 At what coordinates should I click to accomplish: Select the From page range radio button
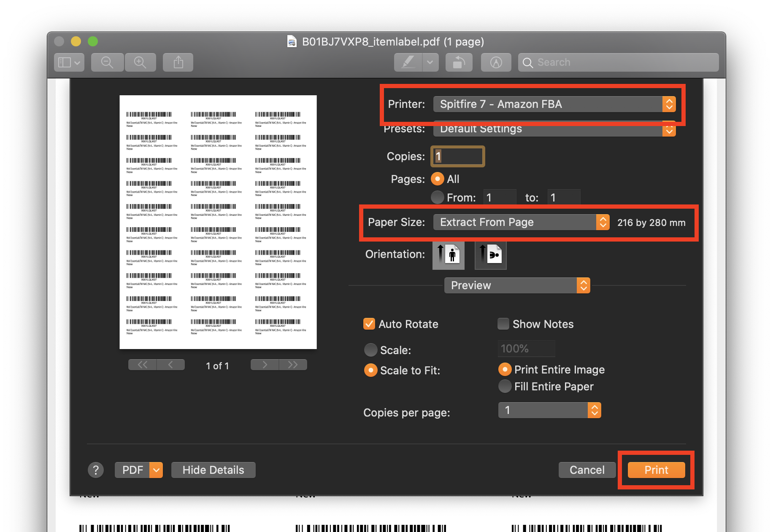(438, 197)
